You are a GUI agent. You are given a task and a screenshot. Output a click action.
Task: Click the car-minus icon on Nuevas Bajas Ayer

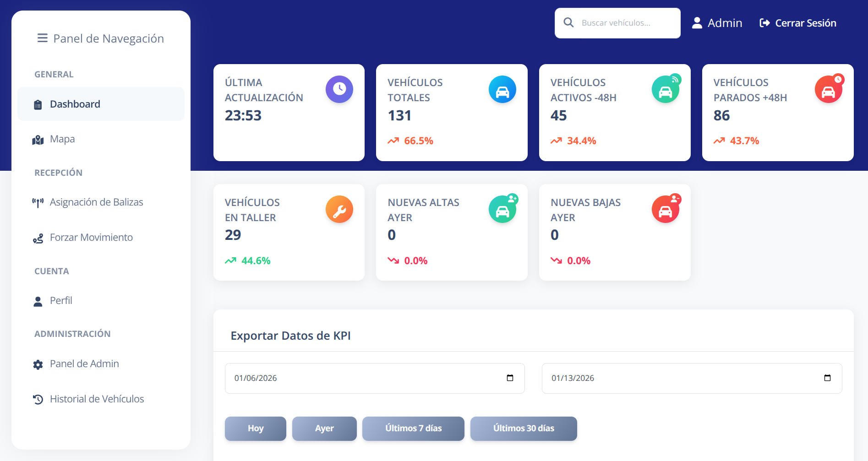tap(665, 209)
